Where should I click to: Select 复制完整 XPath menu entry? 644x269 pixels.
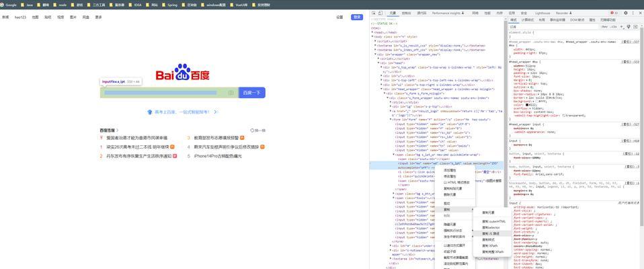coord(493,252)
